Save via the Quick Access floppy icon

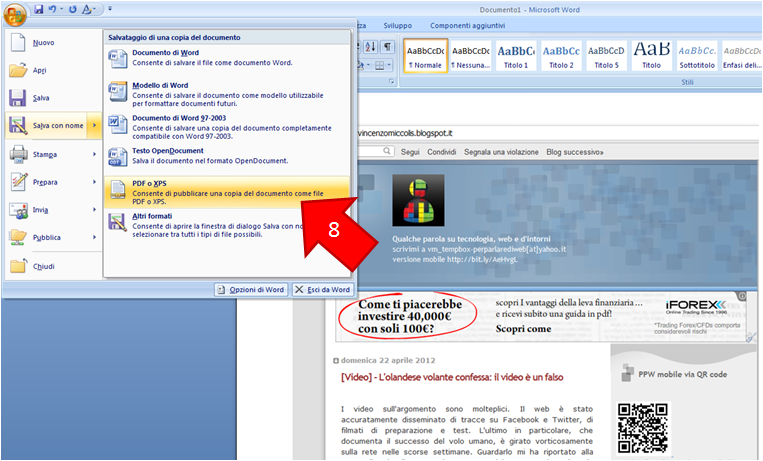(x=38, y=9)
